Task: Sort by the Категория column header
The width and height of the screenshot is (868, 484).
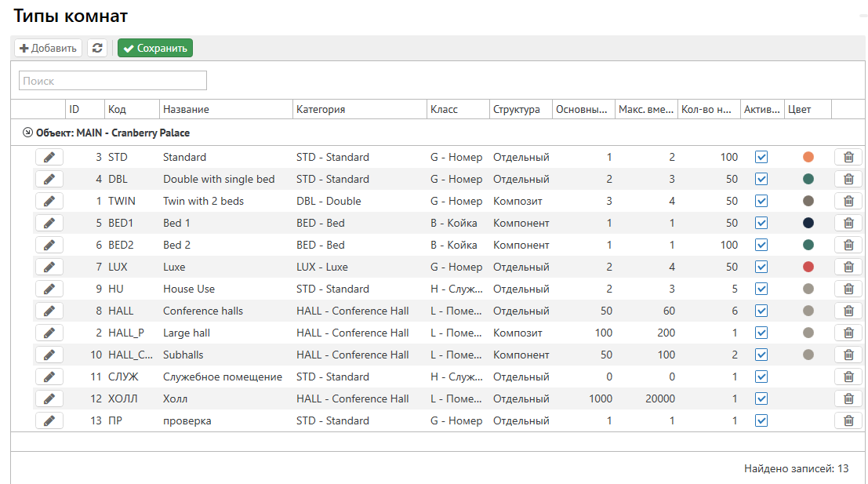Action: coord(321,110)
